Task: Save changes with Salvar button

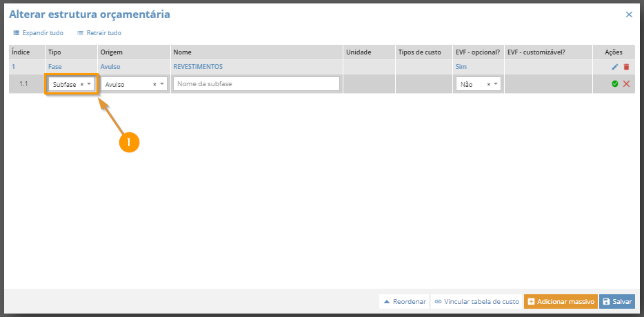Action: click(x=617, y=301)
